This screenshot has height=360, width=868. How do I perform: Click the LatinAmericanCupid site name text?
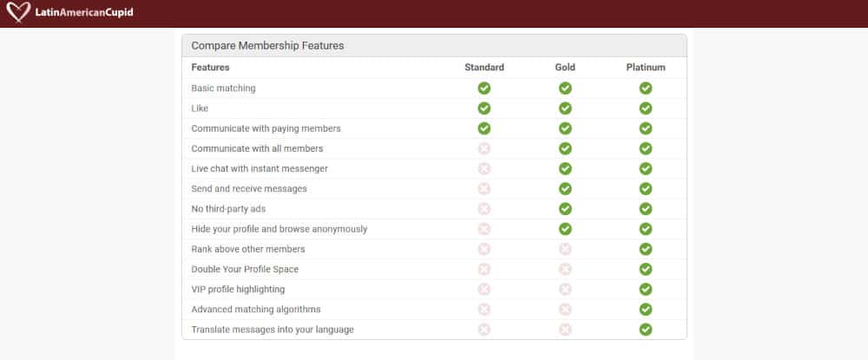coord(84,12)
